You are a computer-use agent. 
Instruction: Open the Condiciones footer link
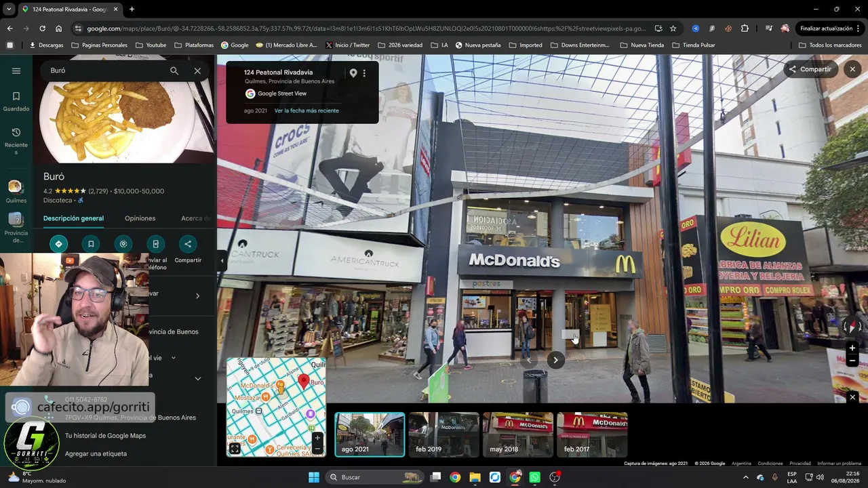[770, 464]
